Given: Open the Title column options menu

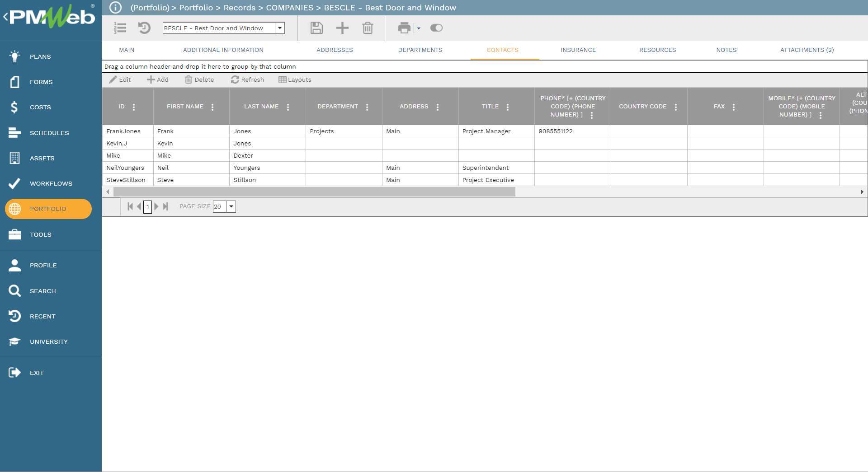Looking at the screenshot, I should [508, 107].
